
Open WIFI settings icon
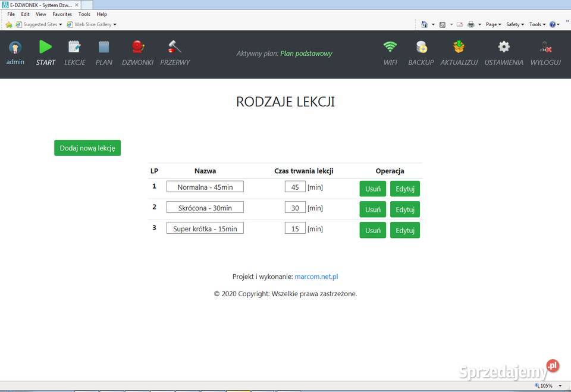[x=390, y=47]
